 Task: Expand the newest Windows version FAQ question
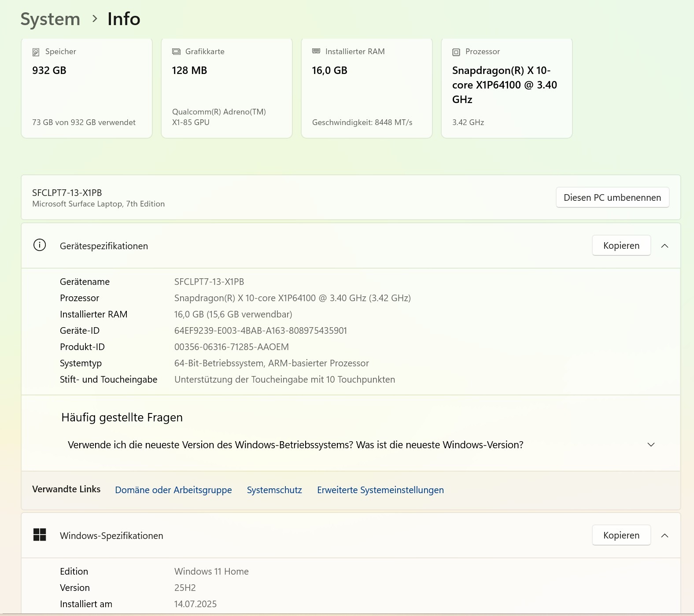pos(651,445)
